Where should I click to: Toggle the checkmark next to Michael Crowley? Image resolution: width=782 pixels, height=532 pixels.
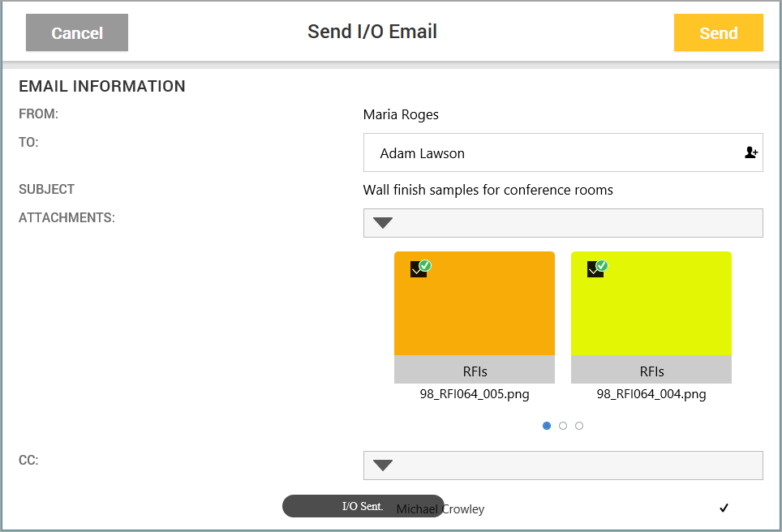(724, 508)
